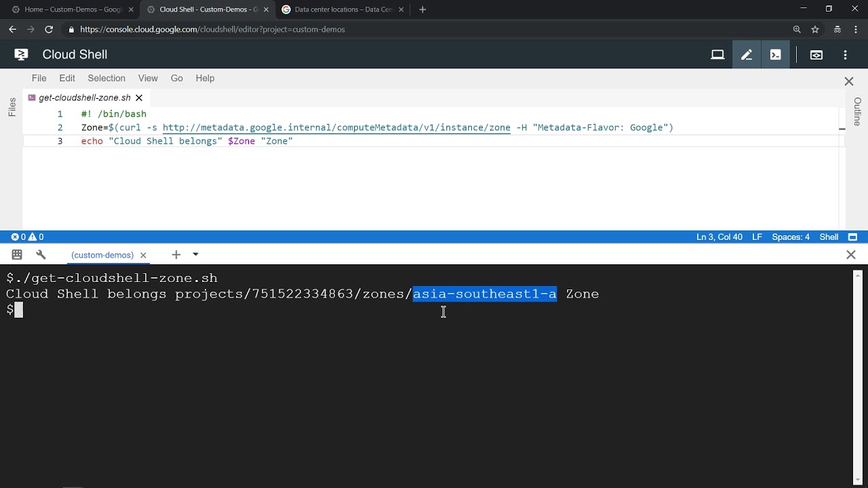Open Cloud Shell three-dot more menu

click(845, 55)
